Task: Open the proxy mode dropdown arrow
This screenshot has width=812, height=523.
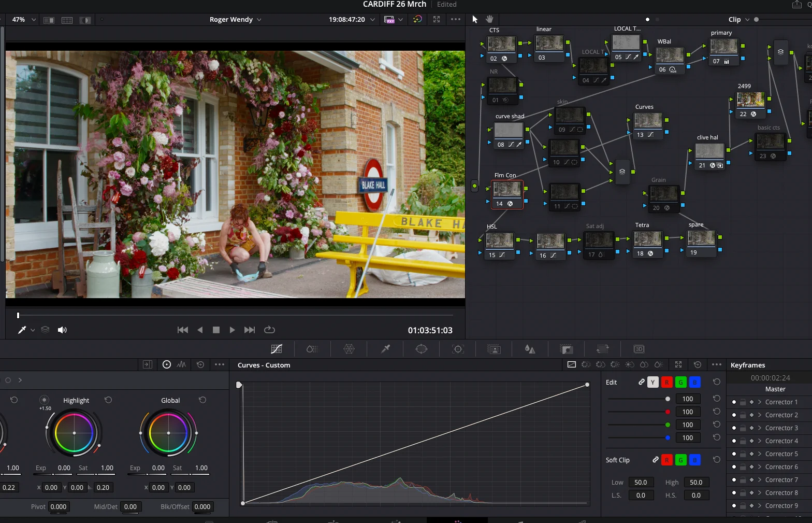Action: (x=400, y=20)
